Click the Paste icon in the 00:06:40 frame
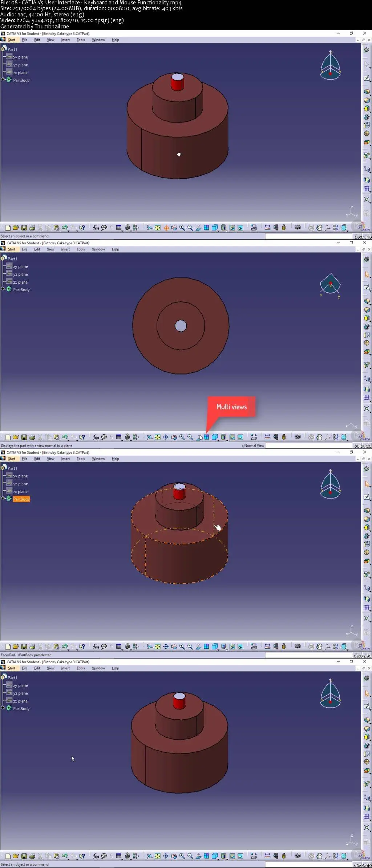Viewport: 372px width, 868px height. (x=56, y=856)
